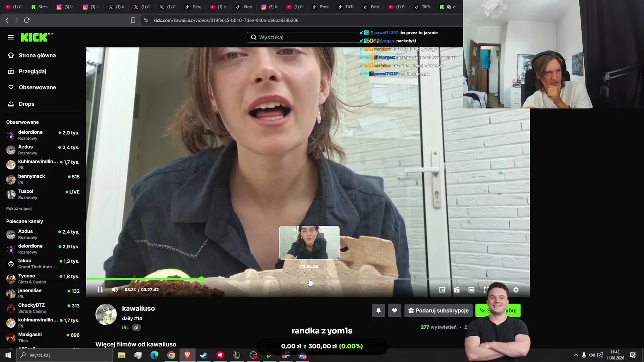Switch to the Polski TikTok browser tab
The height and width of the screenshot is (362, 644).
click(x=371, y=7)
